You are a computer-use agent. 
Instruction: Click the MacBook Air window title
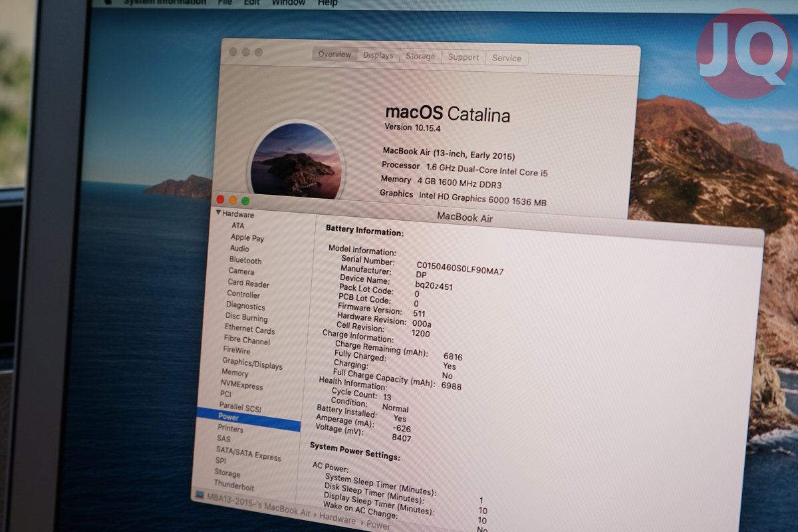[x=465, y=217]
